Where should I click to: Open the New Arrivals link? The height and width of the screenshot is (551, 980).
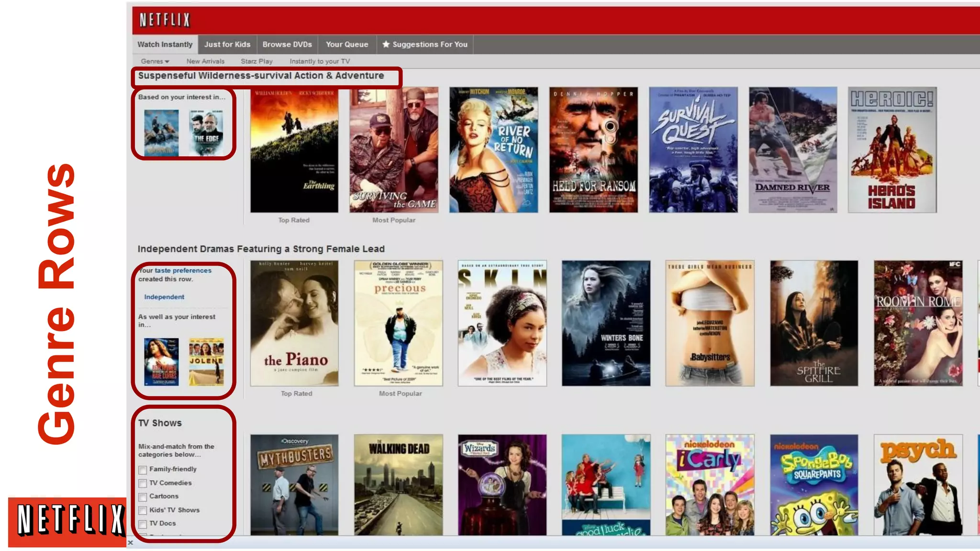(x=205, y=61)
